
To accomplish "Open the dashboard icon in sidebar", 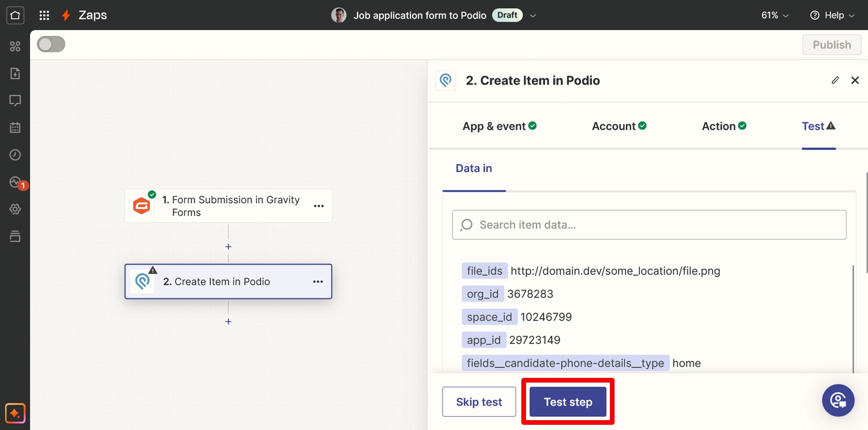I will click(x=15, y=46).
